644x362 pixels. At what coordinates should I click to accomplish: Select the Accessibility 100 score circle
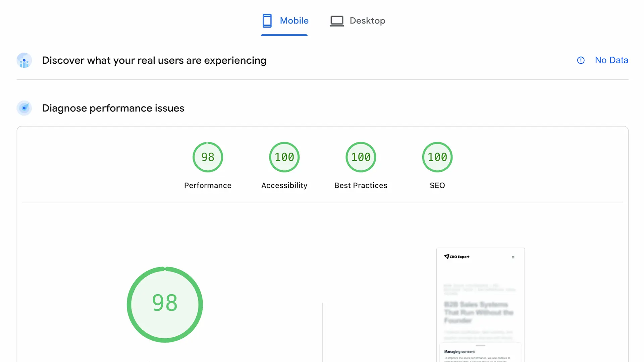coord(284,157)
